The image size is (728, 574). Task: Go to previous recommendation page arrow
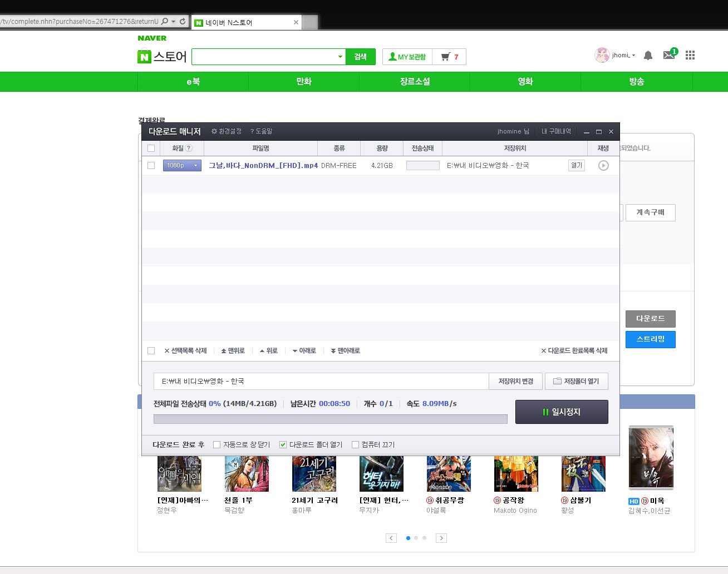[x=391, y=538]
